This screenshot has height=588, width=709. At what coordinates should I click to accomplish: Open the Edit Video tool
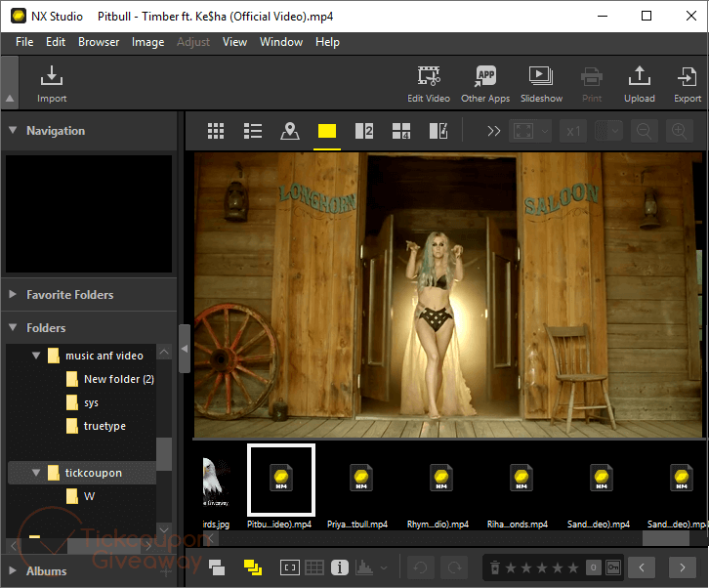(429, 85)
